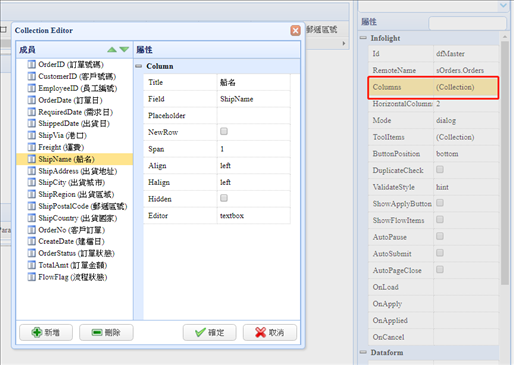Collapse the Dataform property group
The width and height of the screenshot is (514, 365).
(x=363, y=352)
